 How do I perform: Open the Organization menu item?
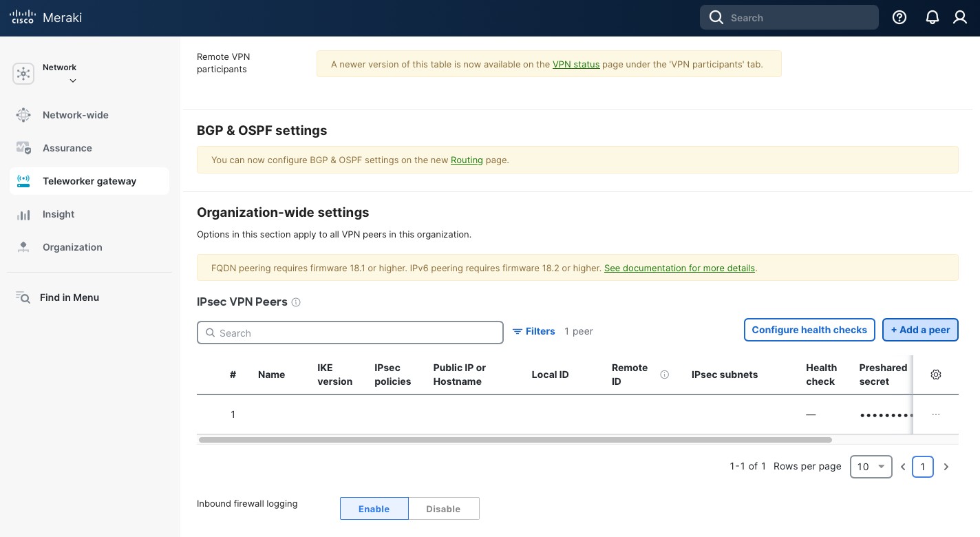click(72, 247)
